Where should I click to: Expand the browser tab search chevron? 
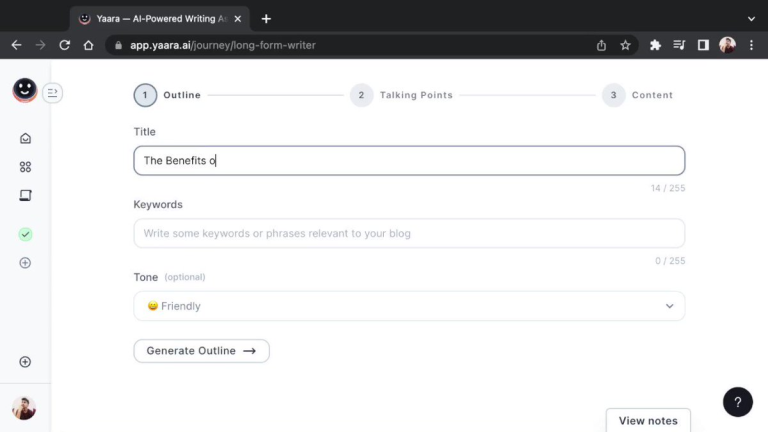point(751,18)
